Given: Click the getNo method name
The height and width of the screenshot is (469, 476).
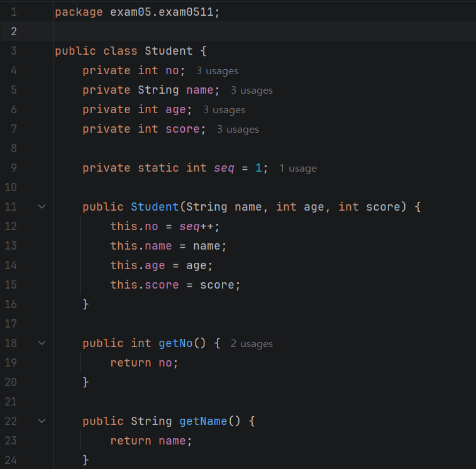Looking at the screenshot, I should click(175, 343).
